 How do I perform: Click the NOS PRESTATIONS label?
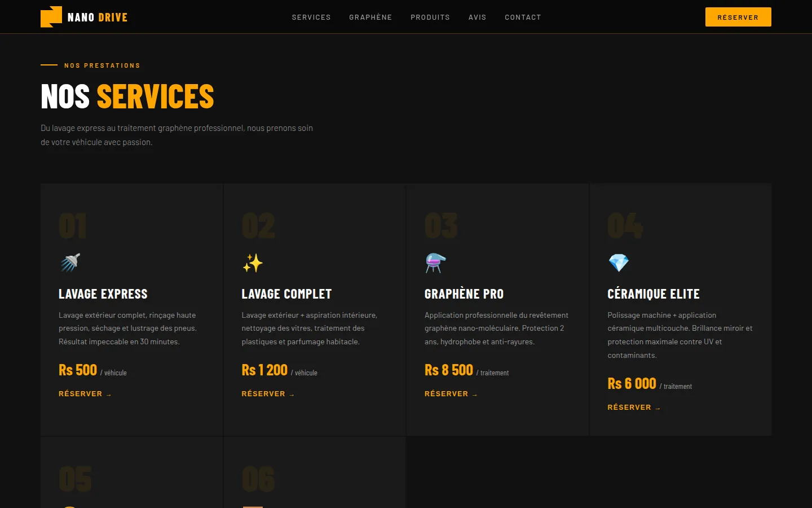click(x=102, y=65)
